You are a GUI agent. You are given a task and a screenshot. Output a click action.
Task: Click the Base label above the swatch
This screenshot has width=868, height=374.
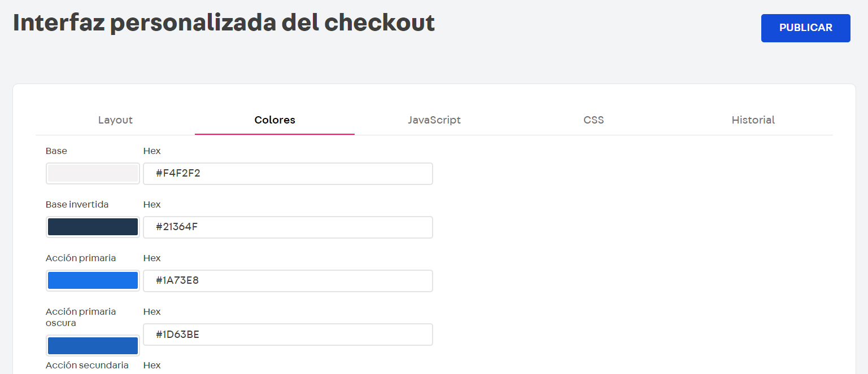[x=56, y=151]
